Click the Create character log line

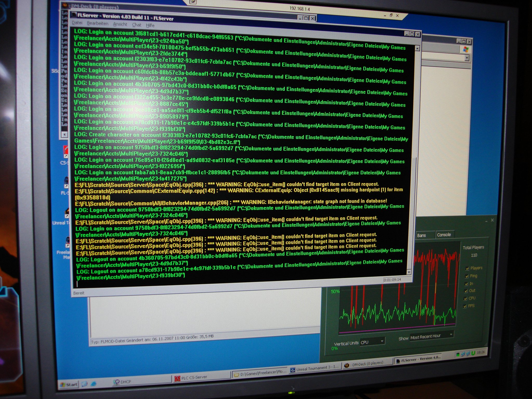[x=241, y=138]
